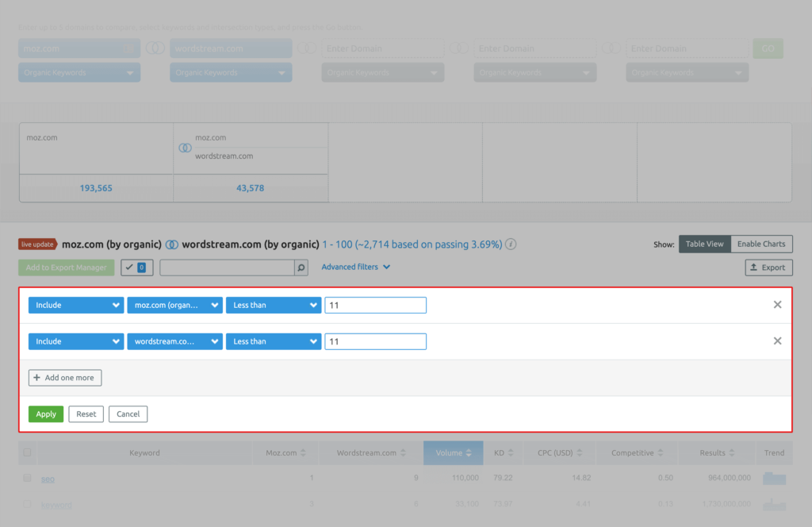Remove the moz.com filter via its X icon
Image resolution: width=812 pixels, height=527 pixels.
click(778, 305)
